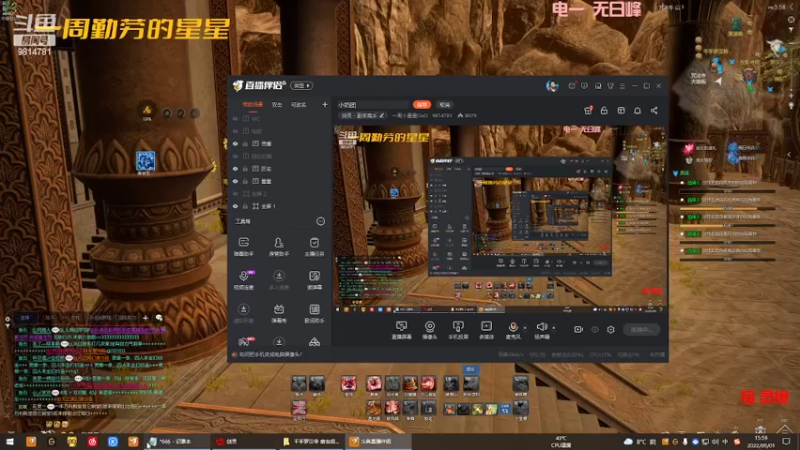Click the pencil edit icon beside category tag
This screenshot has height=450, width=800.
click(381, 116)
